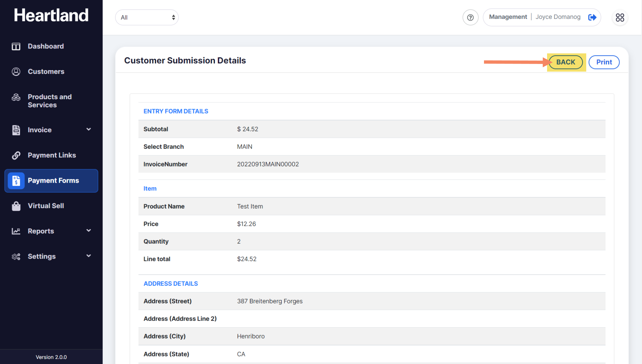Click the Customers person icon

16,72
